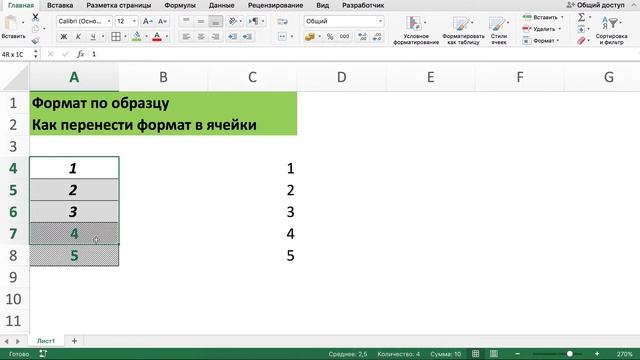This screenshot has width=640, height=360.
Task: Click the Clear eraser icon
Action: coord(582,40)
